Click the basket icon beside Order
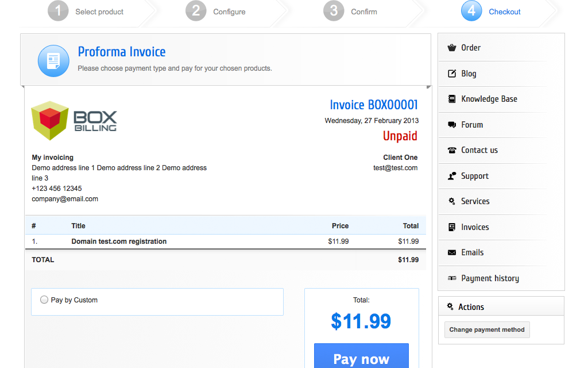This screenshot has width=588, height=368. tap(451, 48)
